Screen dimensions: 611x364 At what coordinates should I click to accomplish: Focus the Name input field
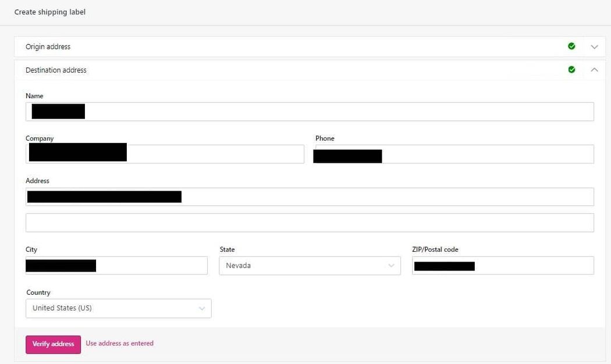pos(338,112)
